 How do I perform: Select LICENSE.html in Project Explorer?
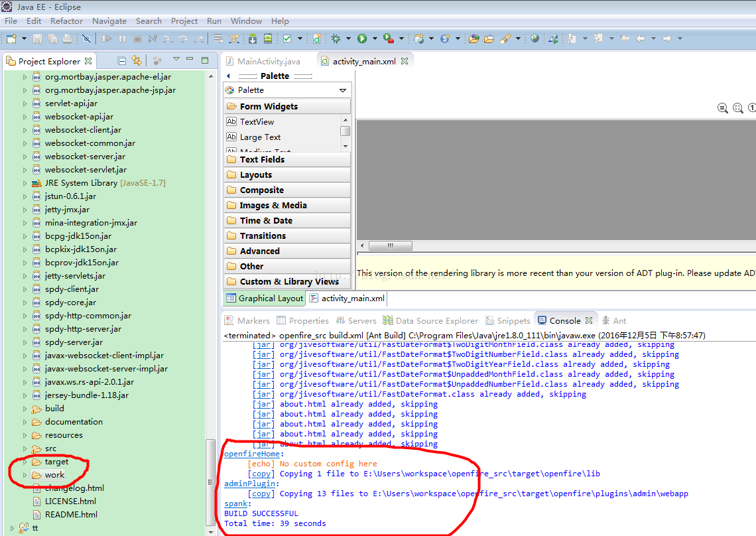64,502
